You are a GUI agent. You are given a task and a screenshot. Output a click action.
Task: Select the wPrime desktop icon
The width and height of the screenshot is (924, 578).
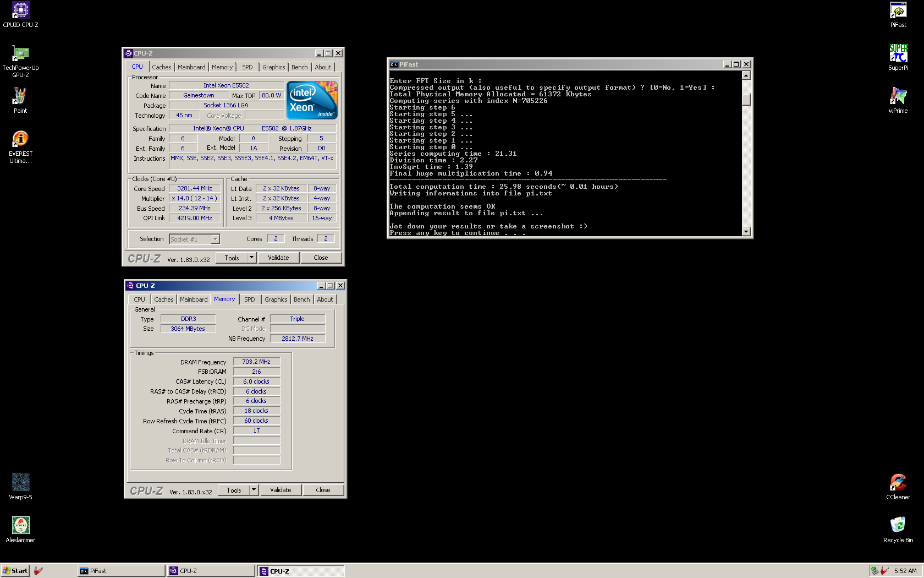pyautogui.click(x=898, y=101)
